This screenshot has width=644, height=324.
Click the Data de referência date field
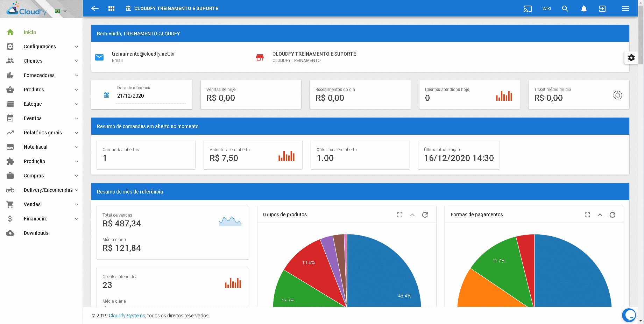[x=151, y=96]
